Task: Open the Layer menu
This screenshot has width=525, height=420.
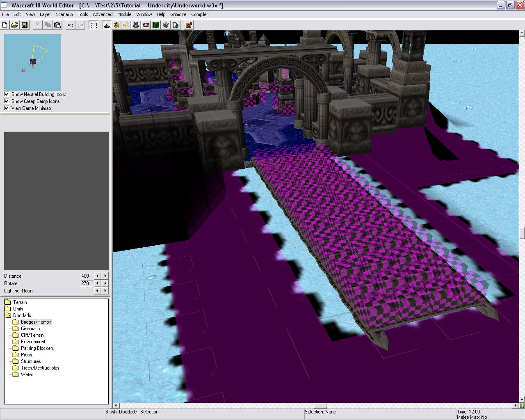Action: [45, 14]
